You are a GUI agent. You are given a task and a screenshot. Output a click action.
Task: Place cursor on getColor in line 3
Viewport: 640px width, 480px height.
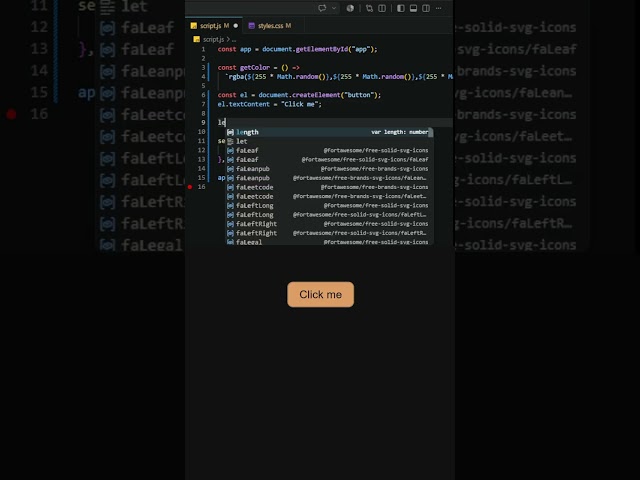[255, 68]
